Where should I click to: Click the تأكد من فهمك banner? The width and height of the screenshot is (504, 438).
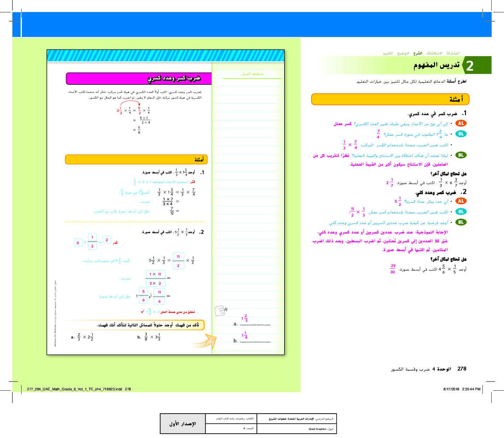pos(134,325)
